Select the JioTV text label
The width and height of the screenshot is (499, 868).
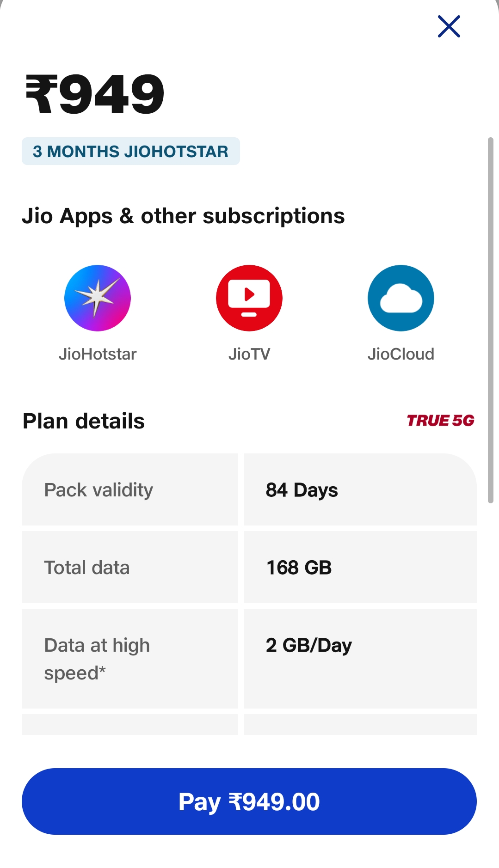(x=249, y=354)
